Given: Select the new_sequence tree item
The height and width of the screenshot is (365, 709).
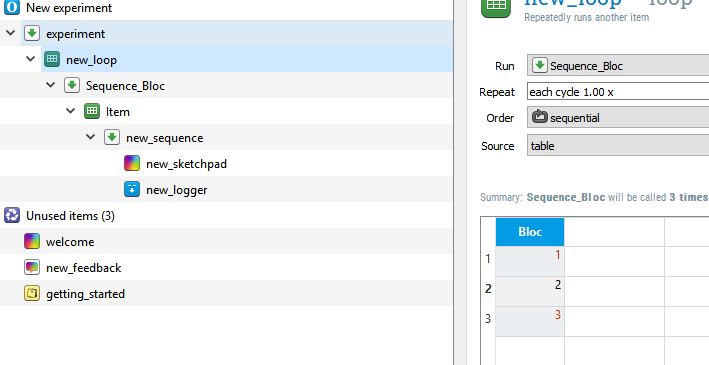Looking at the screenshot, I should [x=165, y=138].
